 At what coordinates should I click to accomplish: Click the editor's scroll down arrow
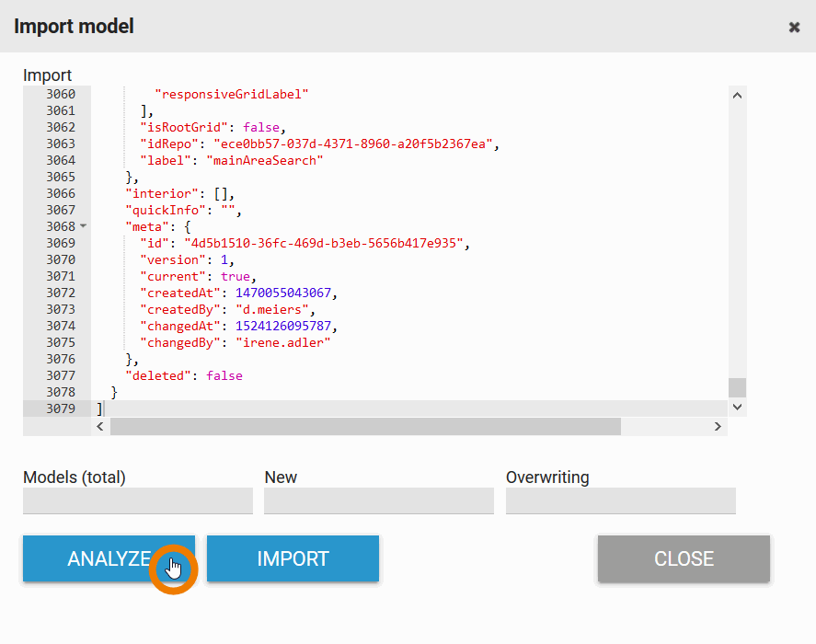click(736, 406)
